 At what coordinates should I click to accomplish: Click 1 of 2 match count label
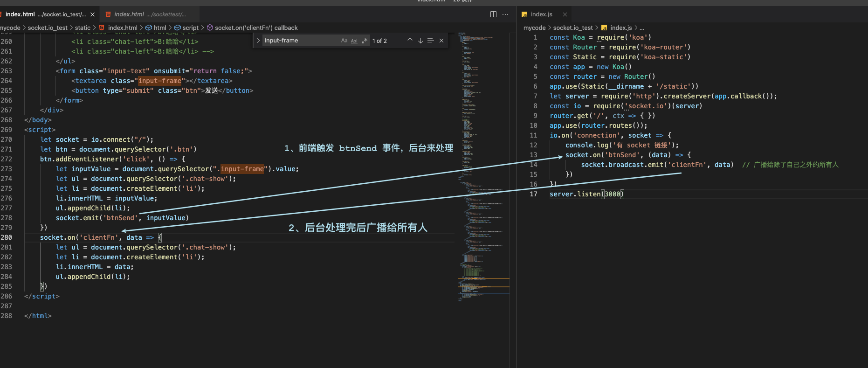pos(379,41)
